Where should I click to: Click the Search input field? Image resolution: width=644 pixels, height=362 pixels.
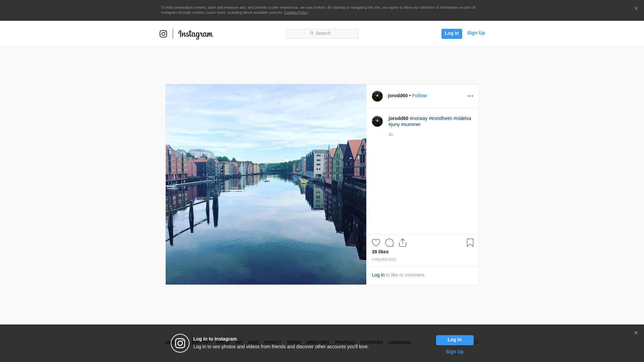322,34
